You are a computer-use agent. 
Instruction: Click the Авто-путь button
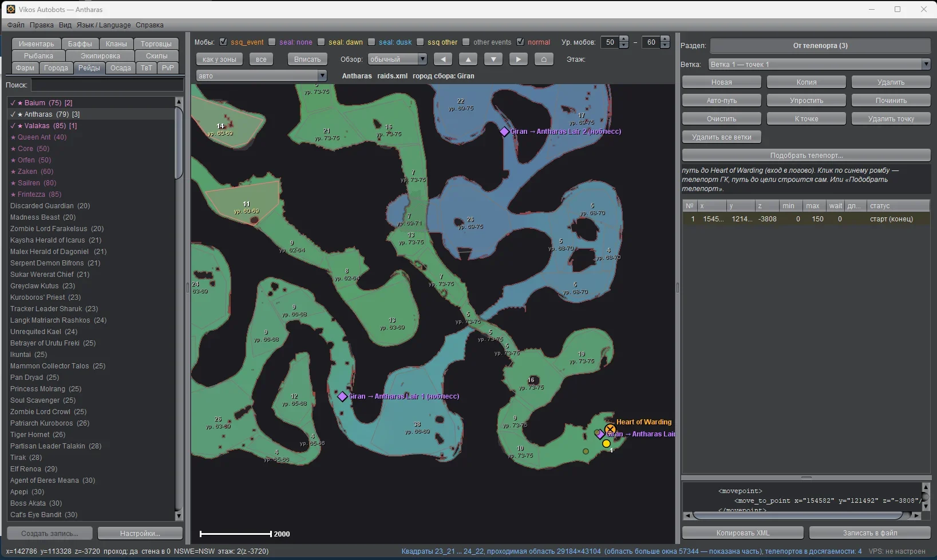(722, 101)
